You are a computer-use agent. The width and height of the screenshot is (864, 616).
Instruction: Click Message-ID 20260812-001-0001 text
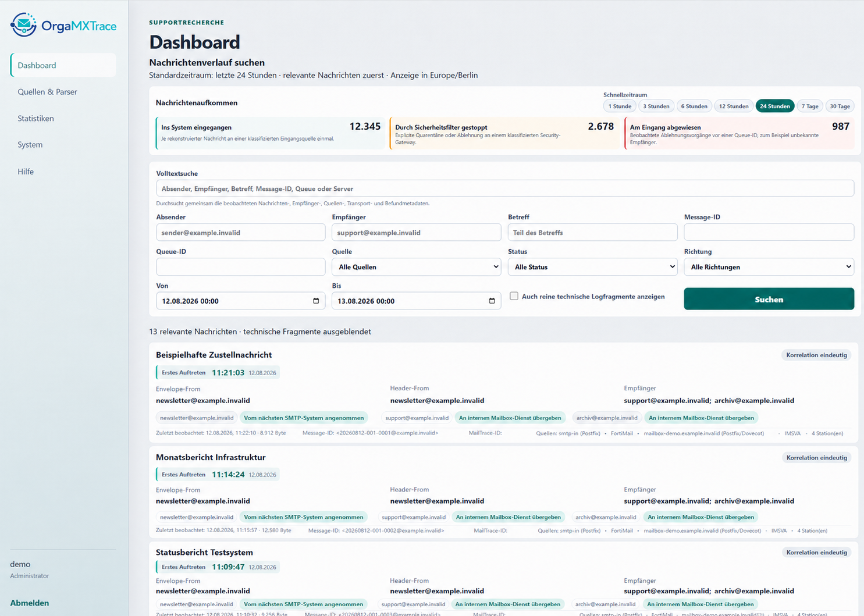click(370, 433)
